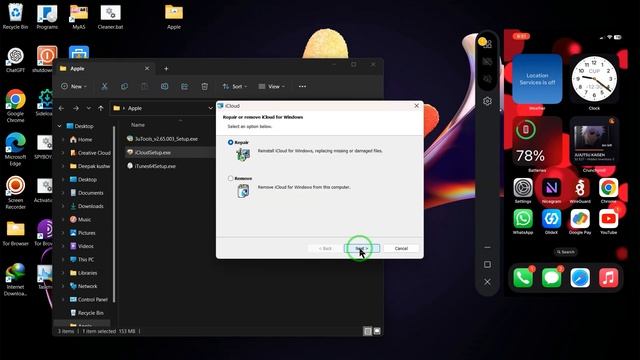Screen dimensions: 640x360
Task: Click the Rename icon in File Explorer
Action: click(164, 87)
